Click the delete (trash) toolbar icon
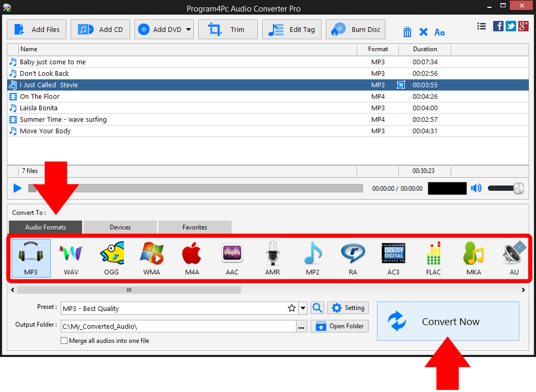Viewport: 536px width, 392px height. click(407, 32)
